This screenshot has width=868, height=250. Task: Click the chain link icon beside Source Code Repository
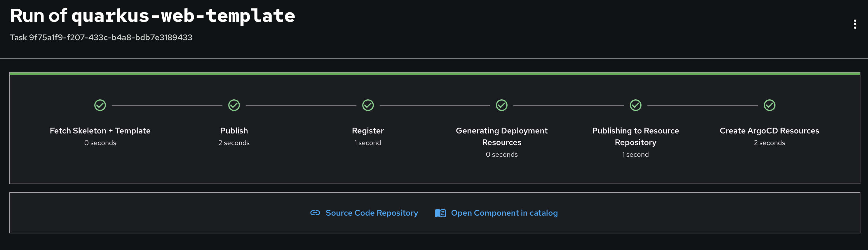[x=315, y=213]
